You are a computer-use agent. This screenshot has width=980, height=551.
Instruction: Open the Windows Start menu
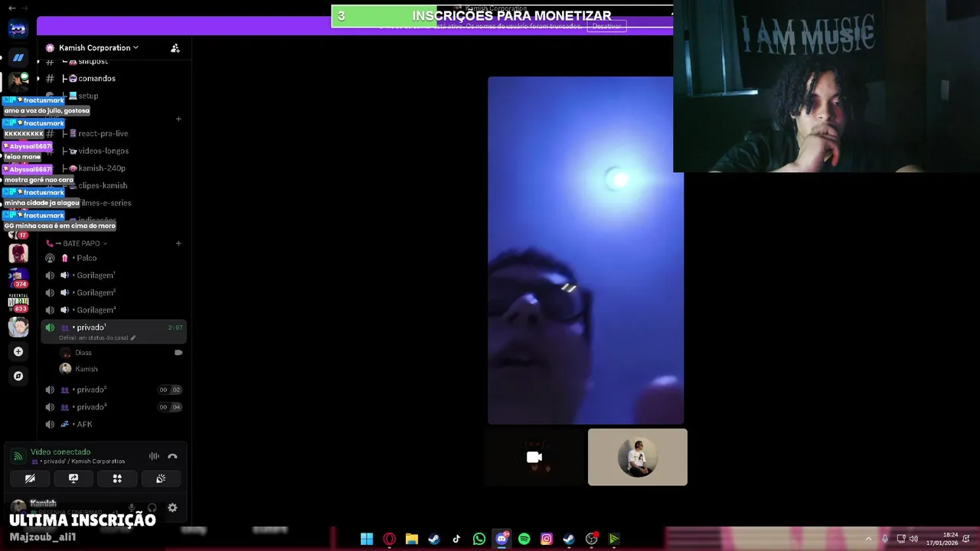tap(367, 539)
